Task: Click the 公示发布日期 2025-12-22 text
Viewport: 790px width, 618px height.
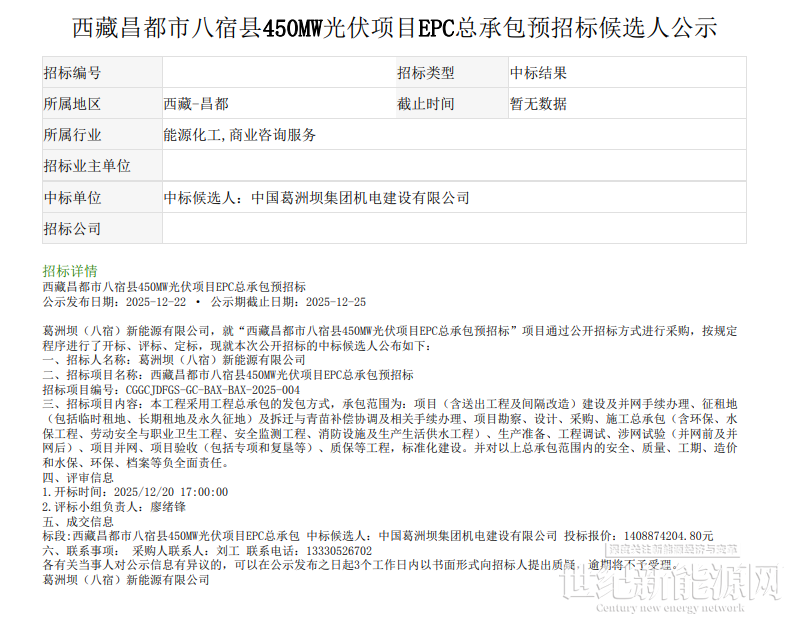Action: pyautogui.click(x=114, y=301)
